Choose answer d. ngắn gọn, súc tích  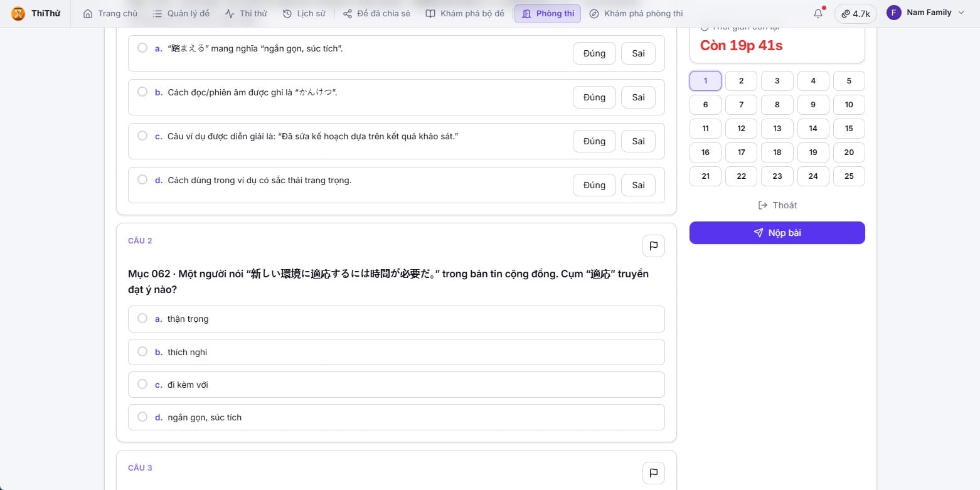(396, 417)
